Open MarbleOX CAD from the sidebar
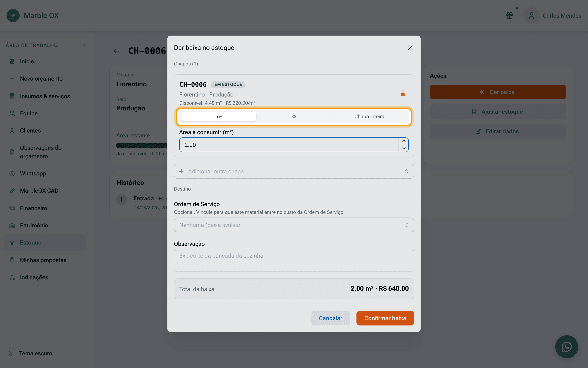Viewport: 588px width, 368px height. pos(45,191)
